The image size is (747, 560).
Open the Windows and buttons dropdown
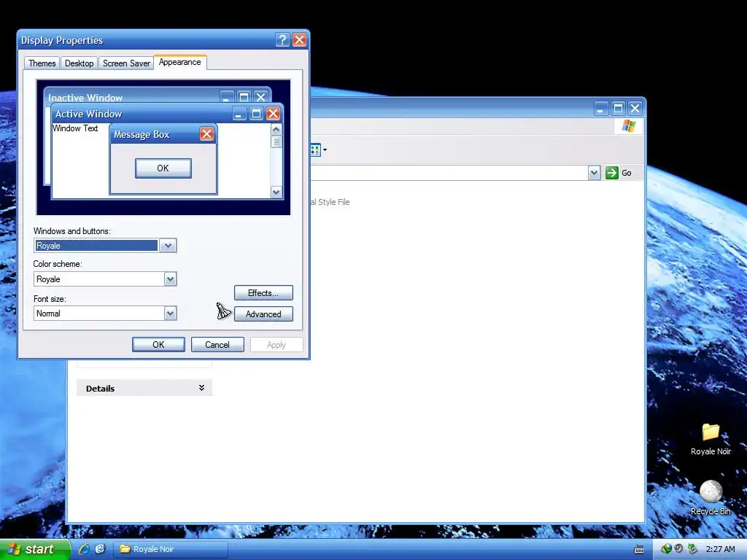pyautogui.click(x=168, y=246)
